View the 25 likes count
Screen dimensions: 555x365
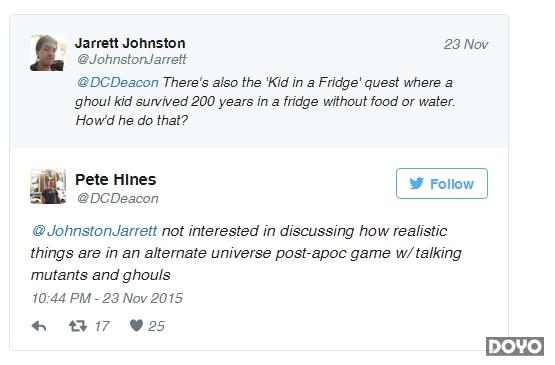(156, 326)
